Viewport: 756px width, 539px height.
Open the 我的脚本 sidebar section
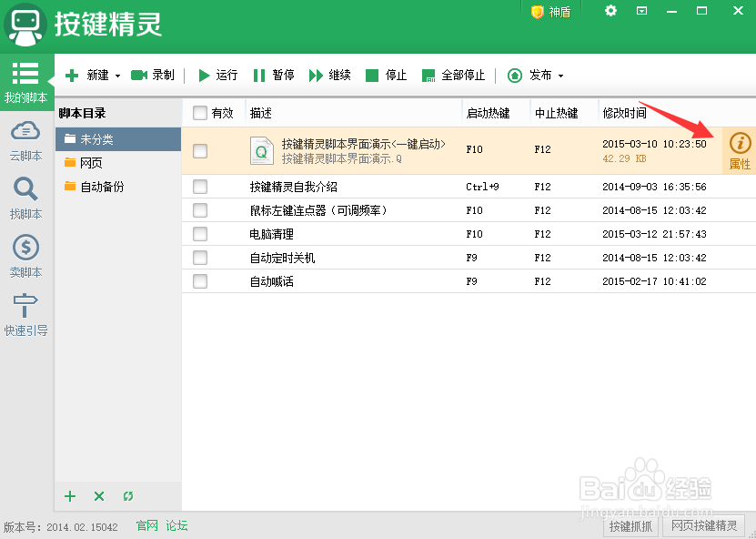(26, 83)
